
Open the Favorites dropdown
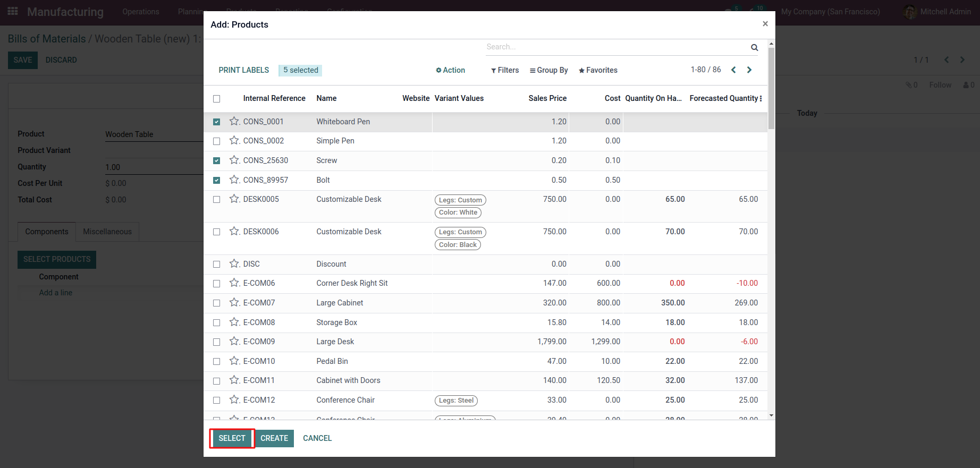[x=598, y=70]
